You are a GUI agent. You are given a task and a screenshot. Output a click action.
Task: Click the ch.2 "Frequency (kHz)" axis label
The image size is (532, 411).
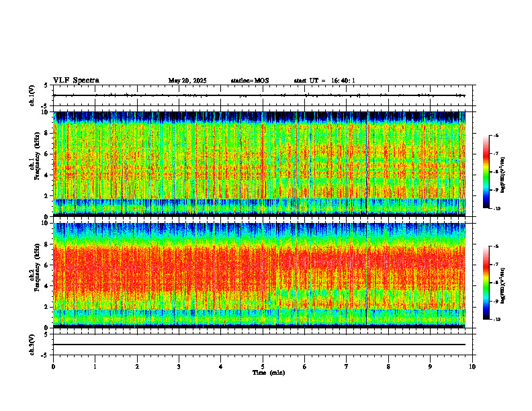pyautogui.click(x=37, y=266)
